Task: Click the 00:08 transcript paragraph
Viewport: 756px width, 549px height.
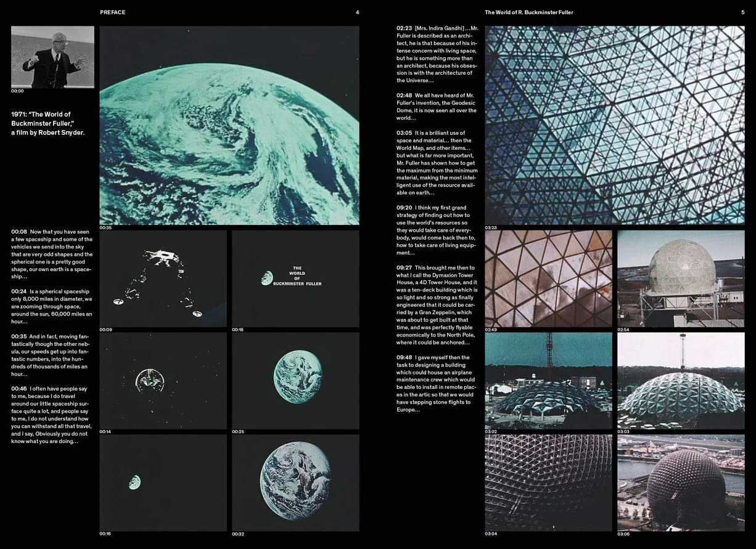Action: coord(52,254)
